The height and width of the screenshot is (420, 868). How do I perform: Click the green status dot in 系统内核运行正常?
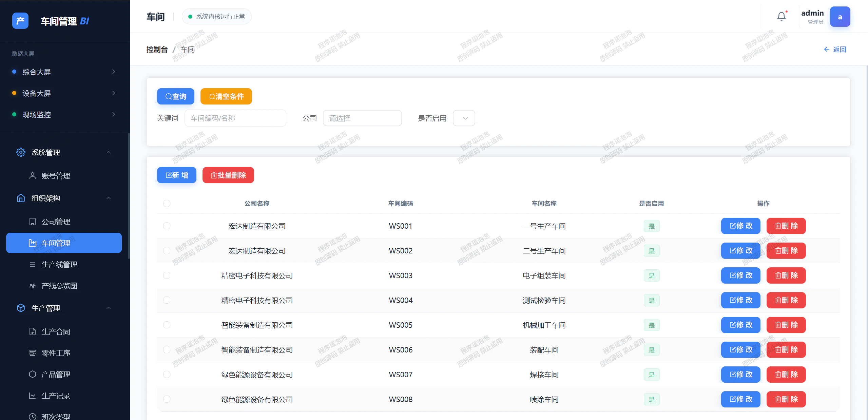[190, 17]
